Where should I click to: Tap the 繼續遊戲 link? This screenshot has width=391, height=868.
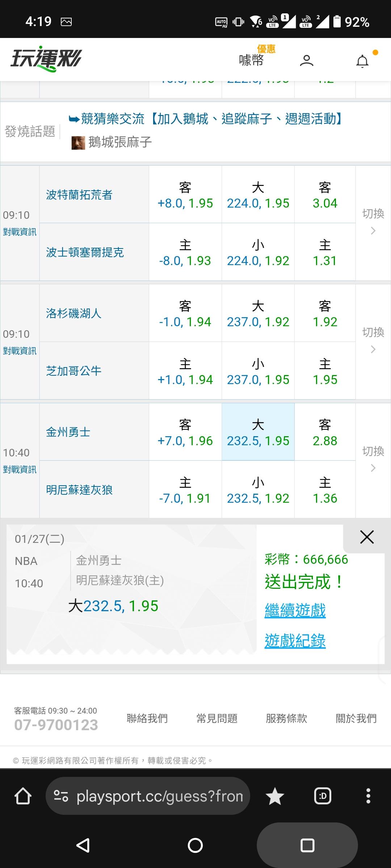(295, 611)
